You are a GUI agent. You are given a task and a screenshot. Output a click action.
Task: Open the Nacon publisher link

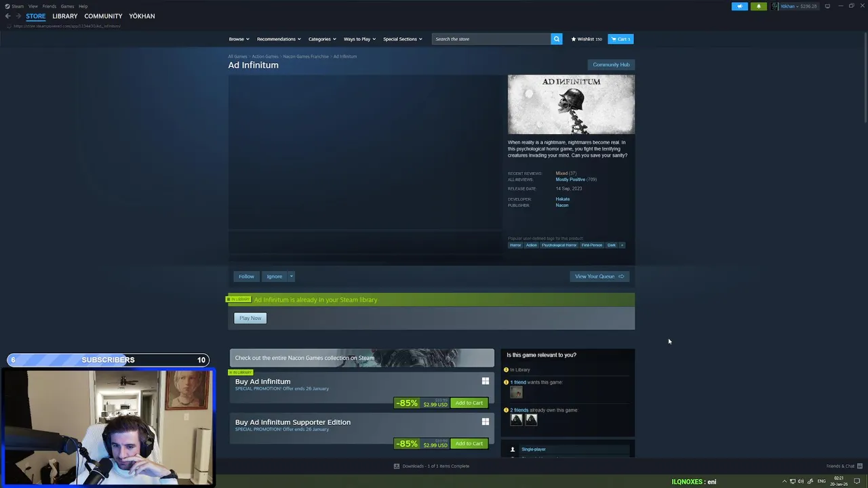tap(562, 205)
